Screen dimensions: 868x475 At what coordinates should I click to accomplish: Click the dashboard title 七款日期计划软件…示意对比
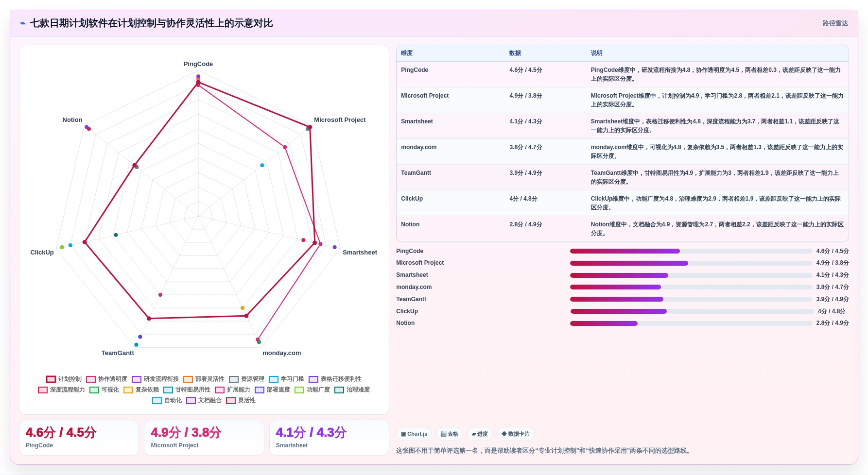point(151,23)
